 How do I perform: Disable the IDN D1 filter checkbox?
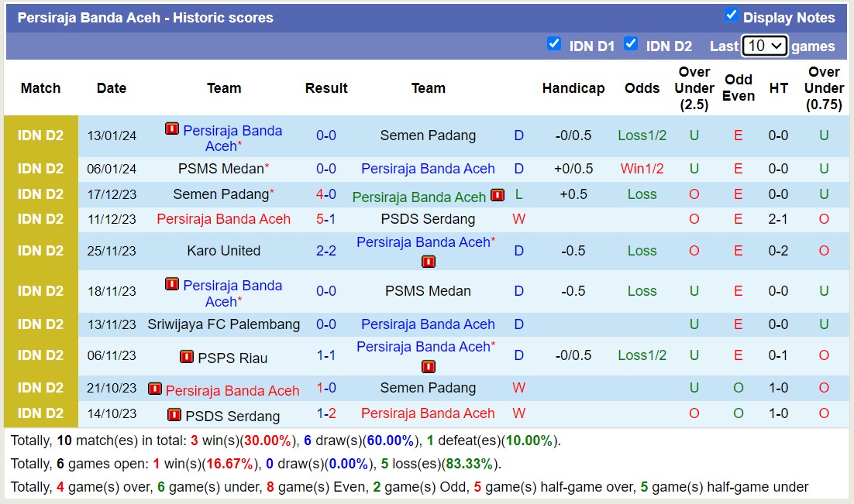click(x=554, y=45)
